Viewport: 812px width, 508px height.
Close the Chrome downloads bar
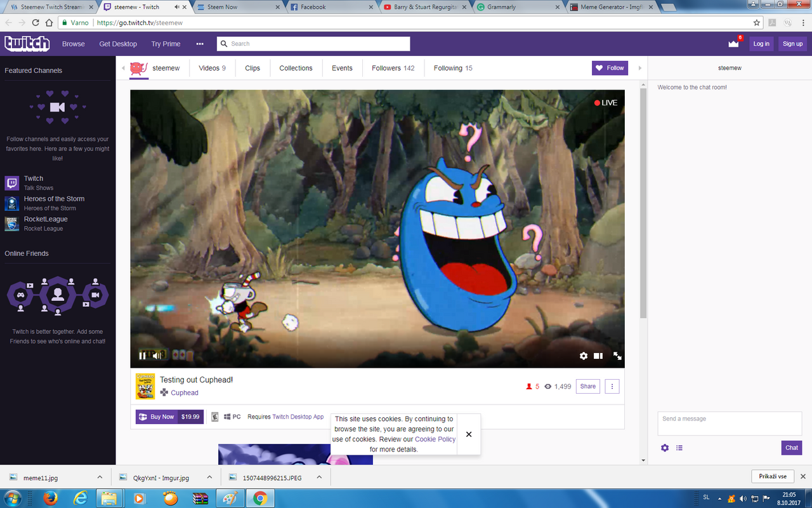coord(802,476)
